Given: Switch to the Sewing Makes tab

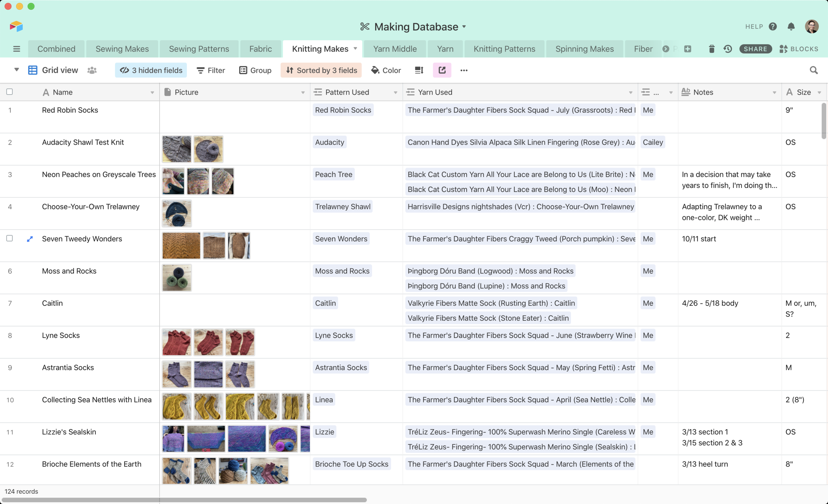Looking at the screenshot, I should [122, 49].
